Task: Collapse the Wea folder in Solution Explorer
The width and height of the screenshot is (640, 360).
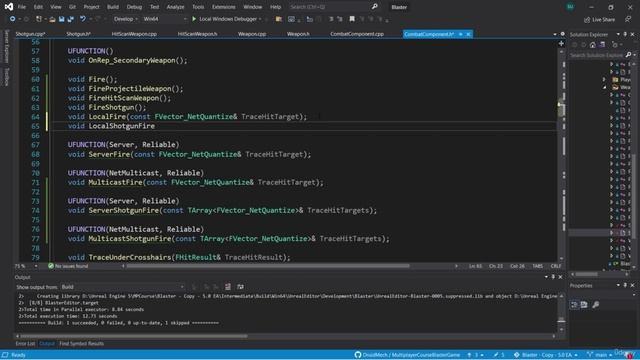Action: click(604, 87)
